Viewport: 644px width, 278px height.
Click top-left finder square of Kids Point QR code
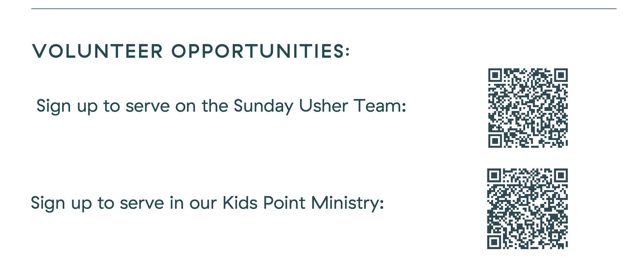[494, 175]
